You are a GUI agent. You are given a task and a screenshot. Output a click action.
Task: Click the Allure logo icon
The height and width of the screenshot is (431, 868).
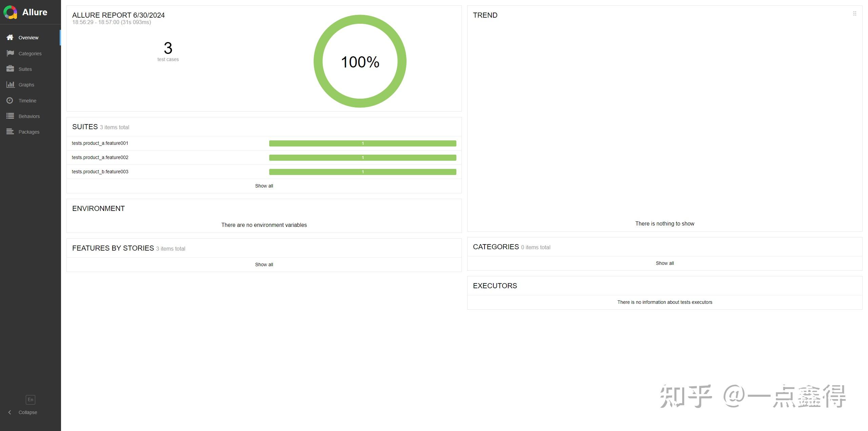[x=10, y=12]
